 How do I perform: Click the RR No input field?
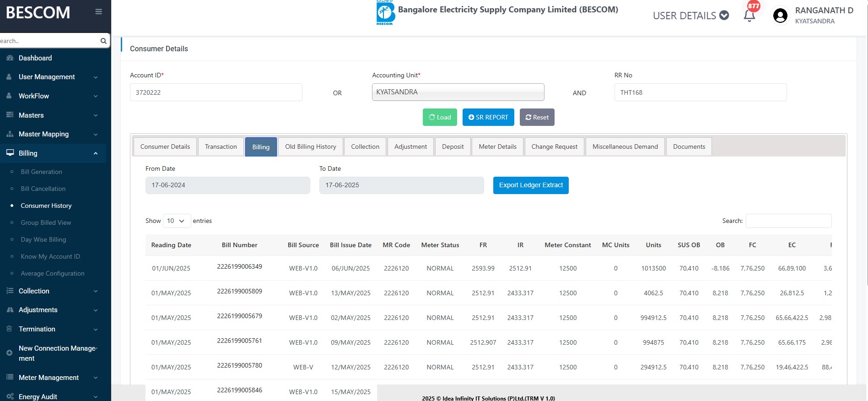(701, 92)
